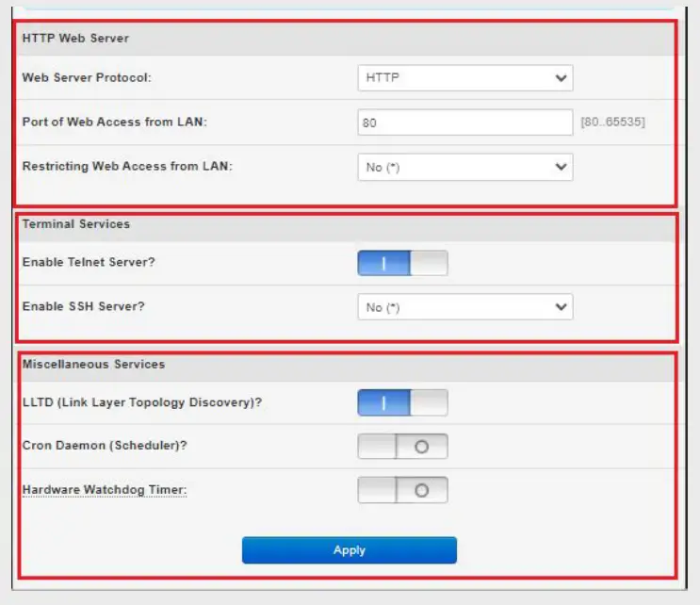Click the Cron Daemon (Scheduler)? label
700x605 pixels.
pos(105,445)
